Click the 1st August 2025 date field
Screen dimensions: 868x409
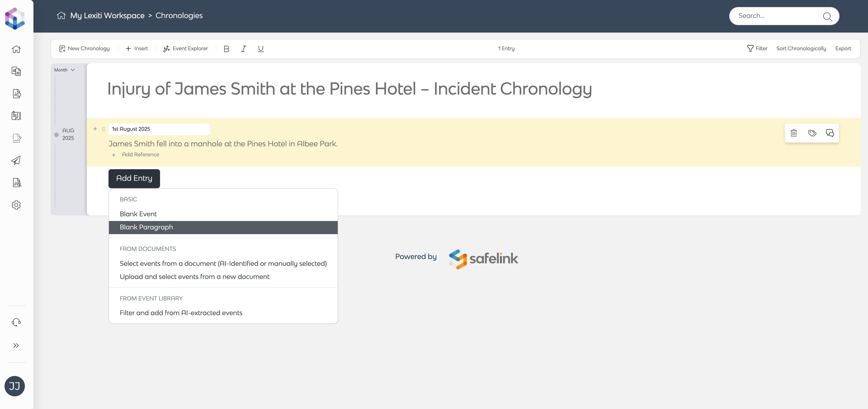click(159, 129)
